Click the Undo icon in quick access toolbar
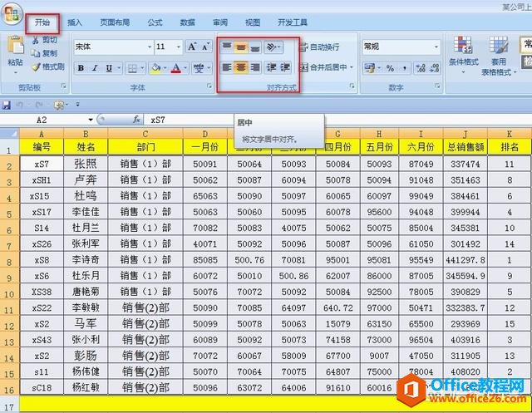Image resolution: width=532 pixels, height=413 pixels. click(20, 105)
